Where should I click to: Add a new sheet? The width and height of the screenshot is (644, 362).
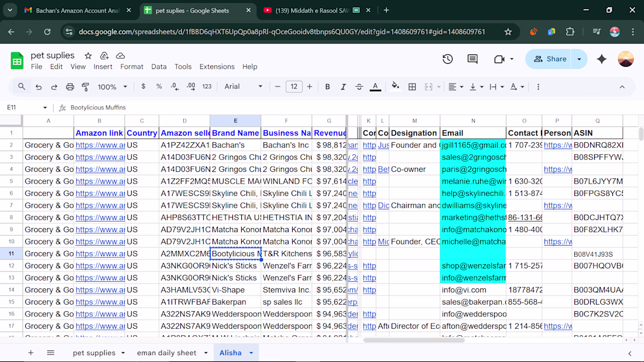pyautogui.click(x=31, y=353)
